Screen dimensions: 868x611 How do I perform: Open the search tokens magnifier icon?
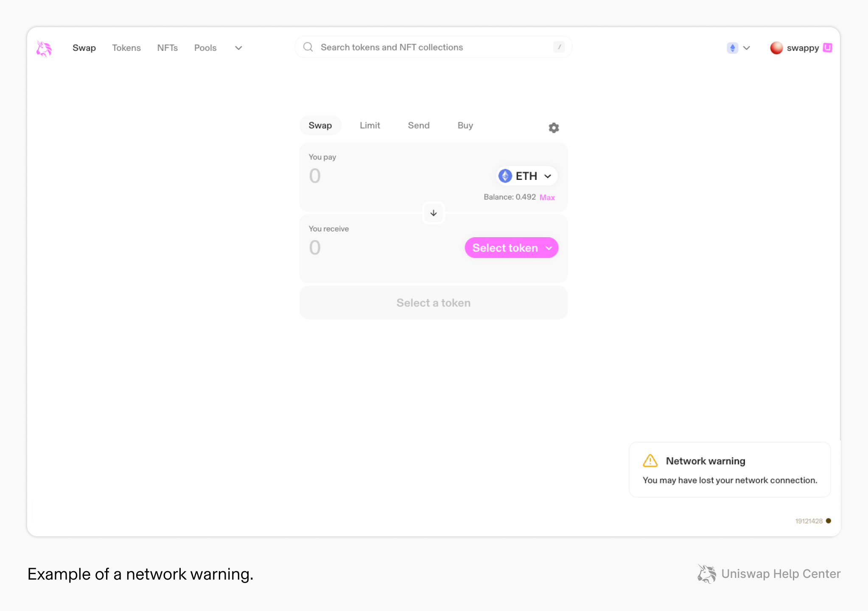pos(308,47)
